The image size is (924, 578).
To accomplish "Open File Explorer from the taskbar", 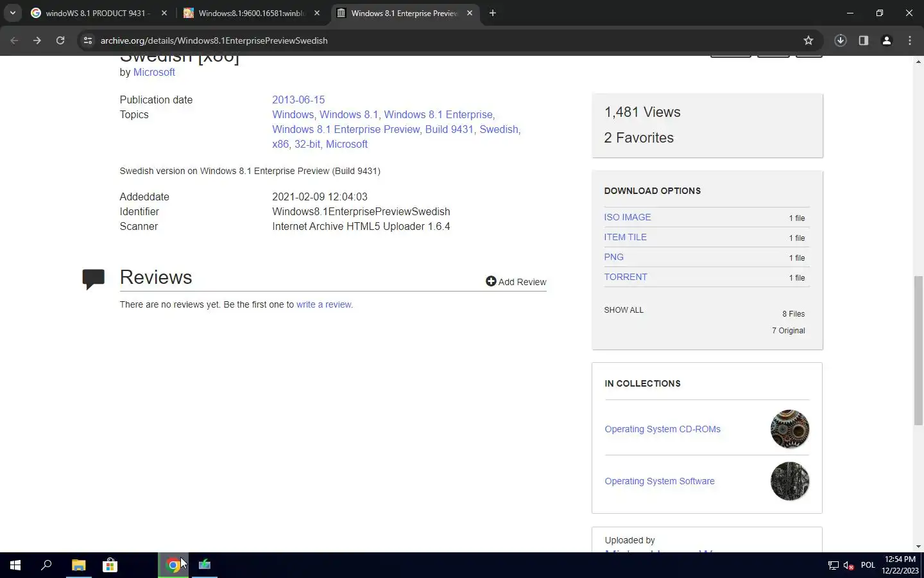I will point(78,565).
